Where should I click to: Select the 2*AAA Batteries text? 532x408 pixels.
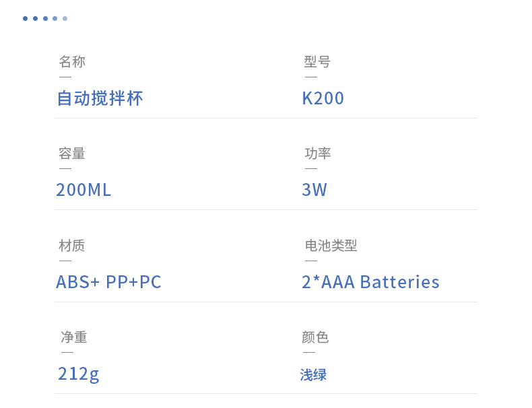370,282
